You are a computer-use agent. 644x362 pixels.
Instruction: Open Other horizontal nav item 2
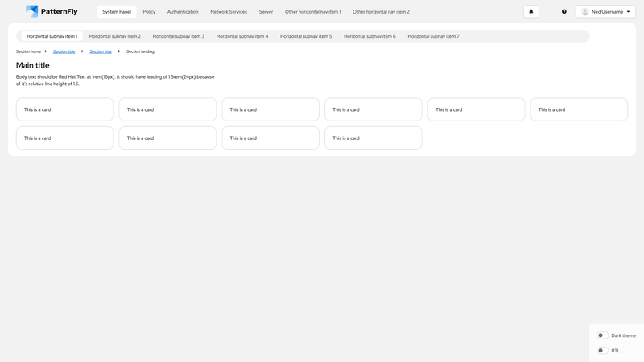[381, 11]
